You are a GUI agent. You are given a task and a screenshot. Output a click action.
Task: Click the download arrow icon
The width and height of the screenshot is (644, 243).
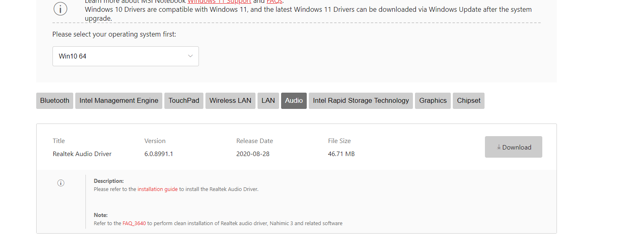(499, 147)
